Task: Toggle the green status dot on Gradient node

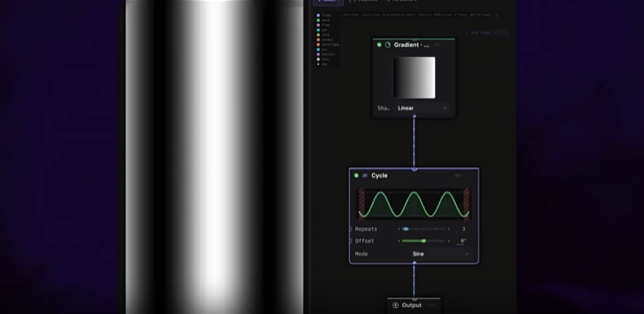Action: tap(379, 45)
